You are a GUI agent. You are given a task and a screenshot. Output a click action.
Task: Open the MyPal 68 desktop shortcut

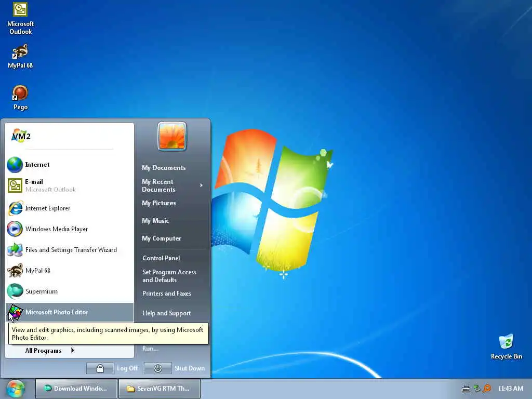coord(20,56)
